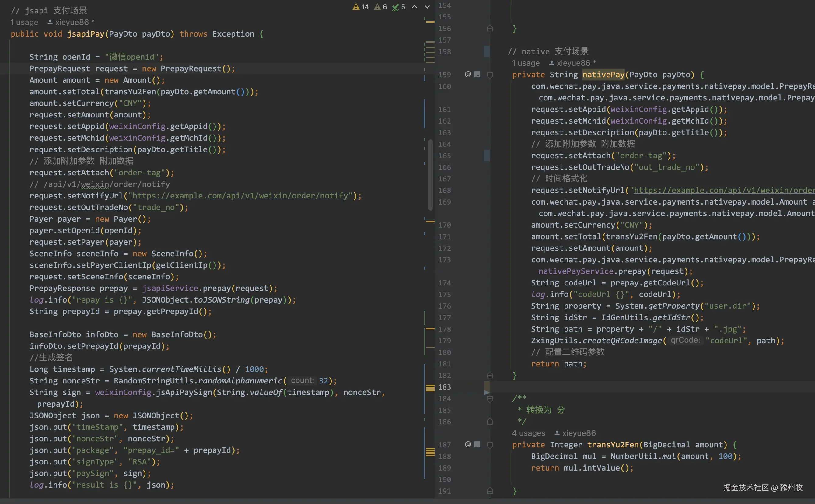The image size is (815, 504).
Task: Click the gray square gutter icon at line 187
Action: (477, 444)
